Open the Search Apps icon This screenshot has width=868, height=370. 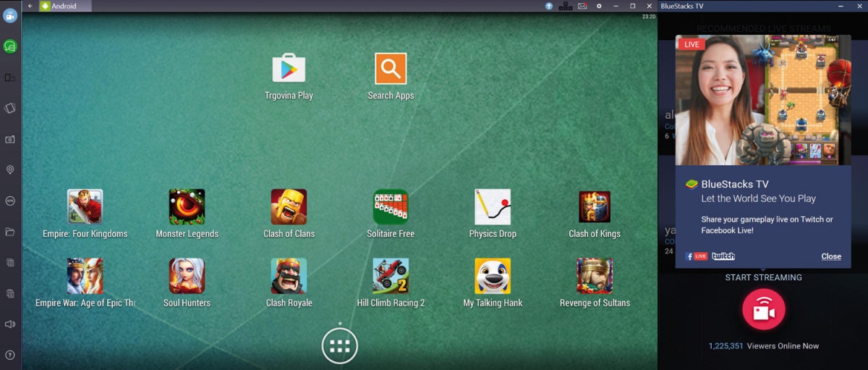(x=391, y=76)
